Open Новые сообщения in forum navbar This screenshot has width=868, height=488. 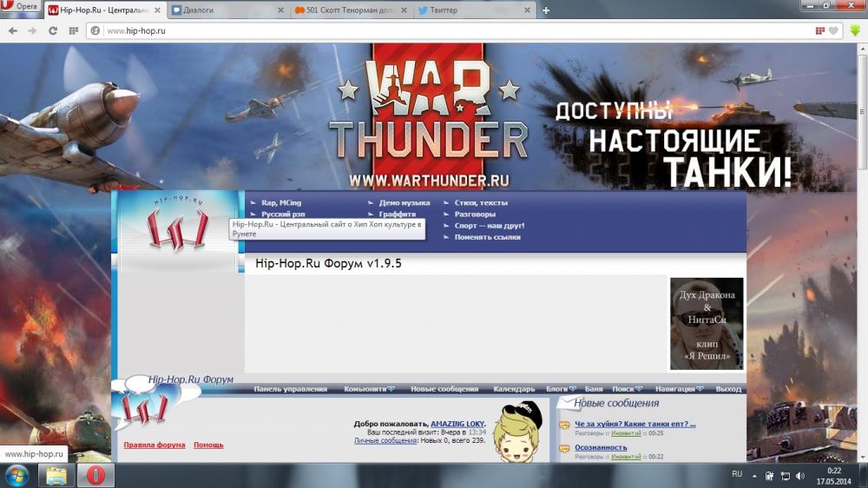[444, 389]
